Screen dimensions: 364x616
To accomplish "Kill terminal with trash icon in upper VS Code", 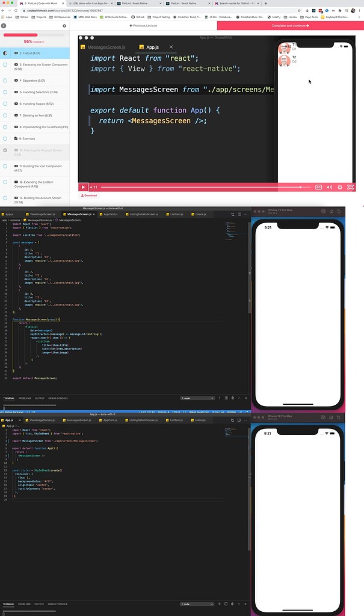I will (233, 398).
